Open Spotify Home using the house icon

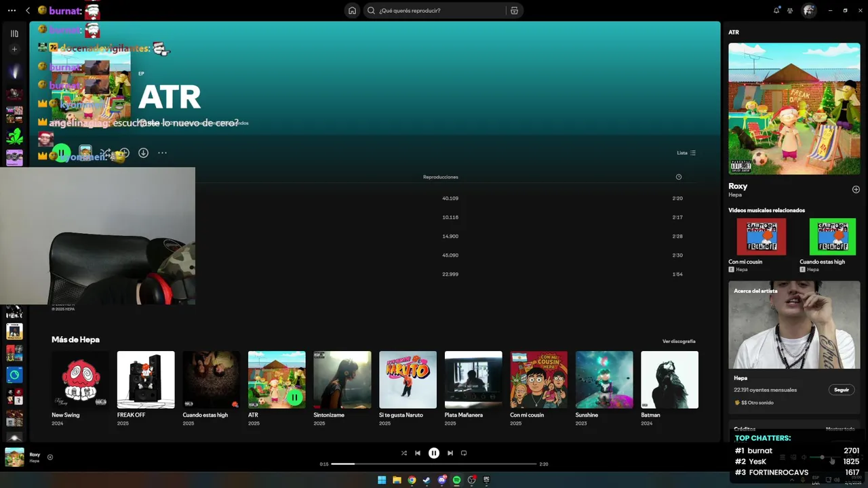352,10
